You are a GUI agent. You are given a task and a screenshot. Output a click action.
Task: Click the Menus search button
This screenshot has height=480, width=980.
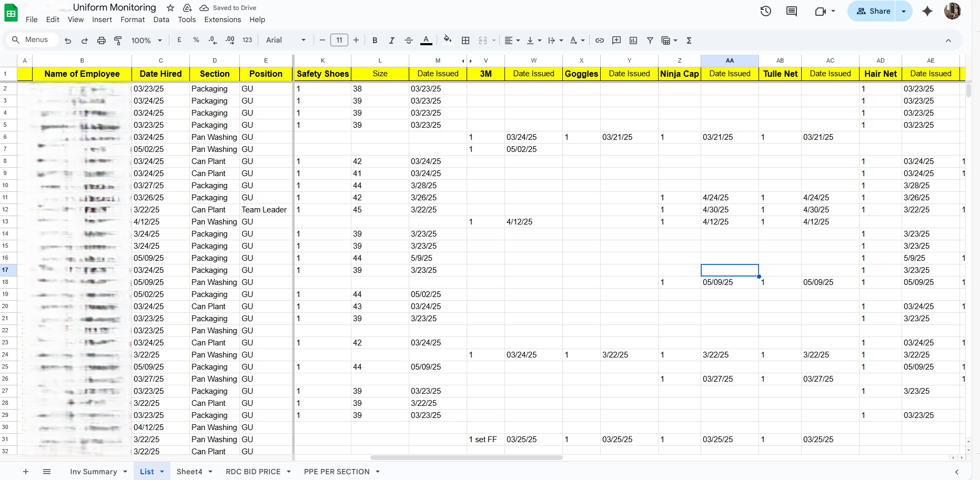tap(31, 40)
